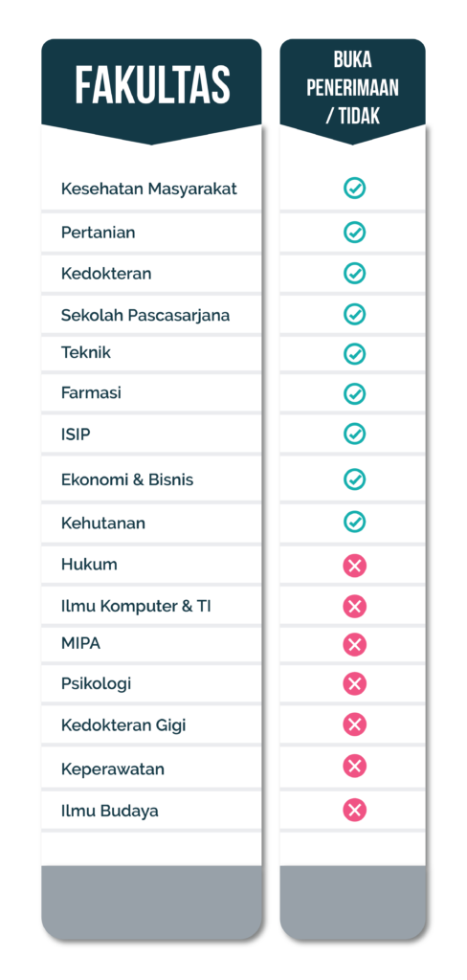Click the Buka Penerimaan / Tidak header
Screen dimensions: 467x980
tap(352, 87)
